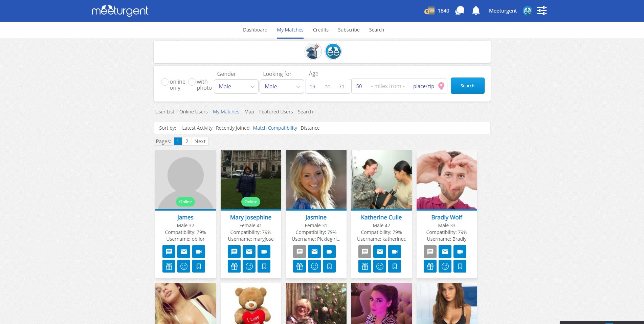
Task: Enable the with photo filter
Action: coord(192,82)
